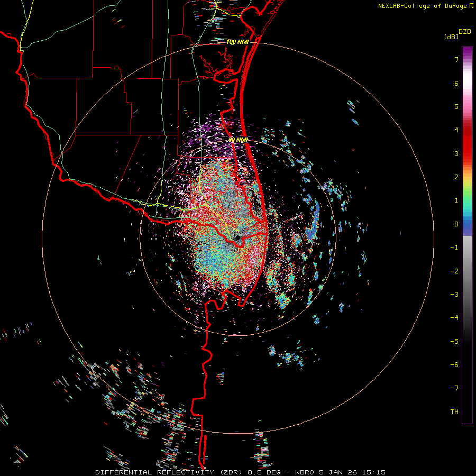Click the -3 value on color scale

[x=454, y=295]
